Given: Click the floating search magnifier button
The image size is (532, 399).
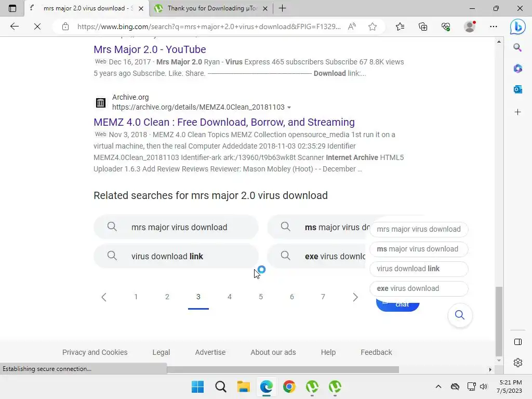Looking at the screenshot, I should [x=460, y=315].
